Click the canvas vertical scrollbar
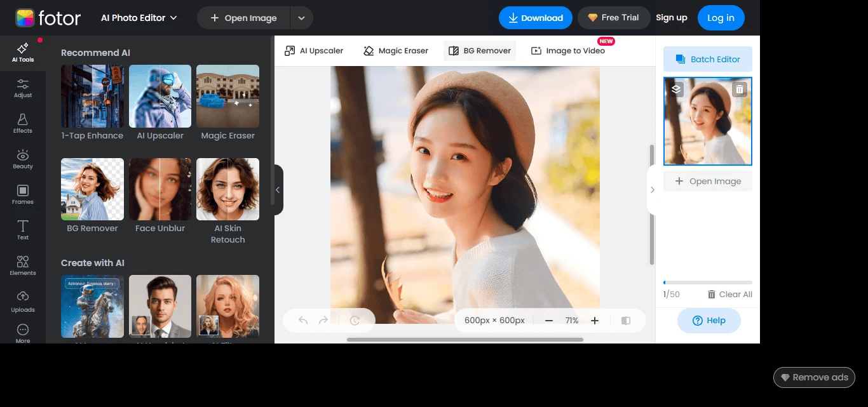Screen dimensions: 868x407 tap(651, 204)
